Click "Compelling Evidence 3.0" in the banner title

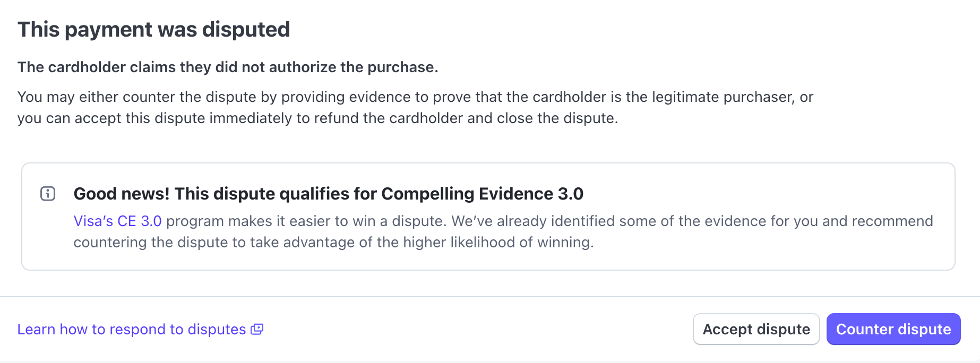point(482,194)
